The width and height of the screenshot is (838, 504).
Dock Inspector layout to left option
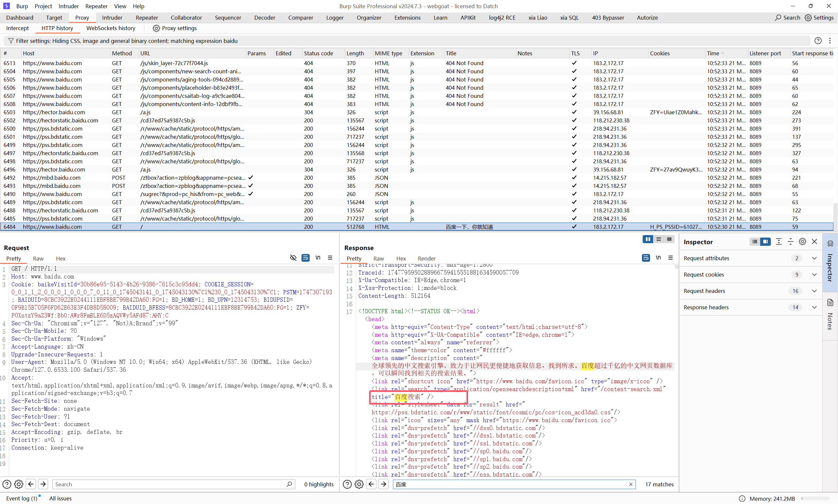(x=755, y=242)
